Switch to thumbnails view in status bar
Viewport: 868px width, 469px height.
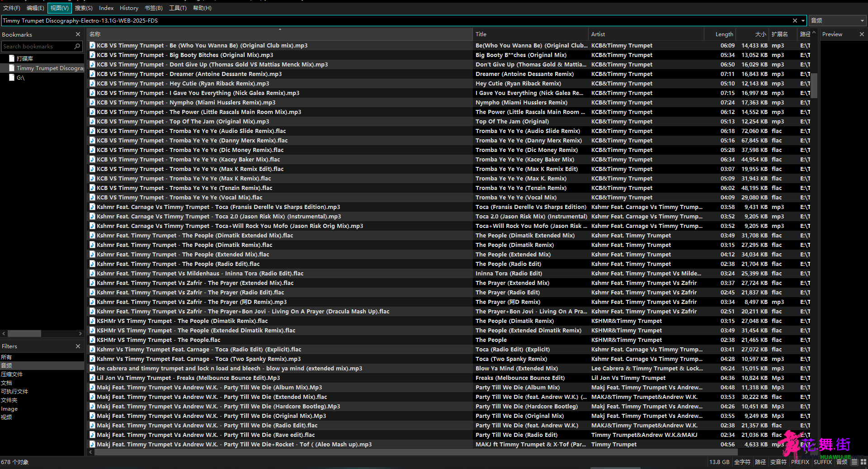click(863, 462)
